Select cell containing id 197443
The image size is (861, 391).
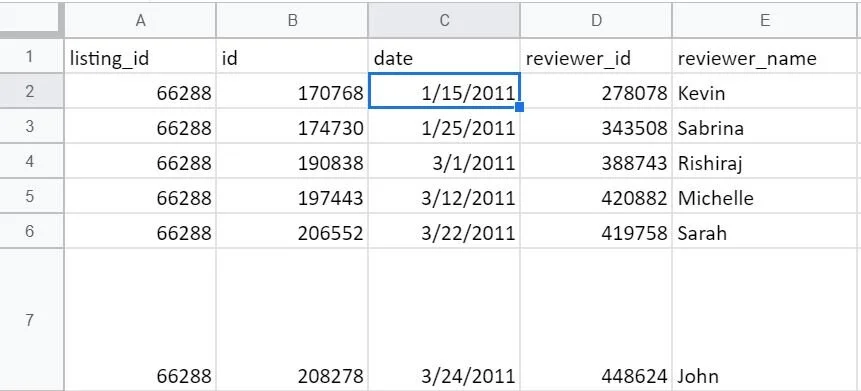click(x=292, y=196)
